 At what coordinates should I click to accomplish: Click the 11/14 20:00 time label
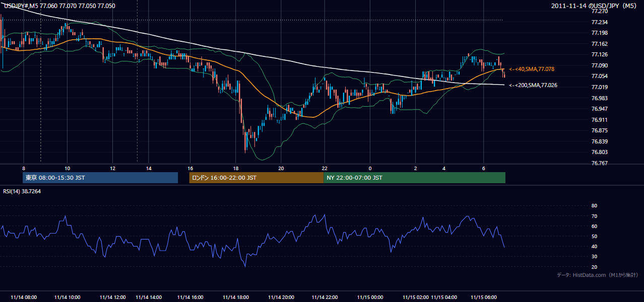pyautogui.click(x=281, y=297)
